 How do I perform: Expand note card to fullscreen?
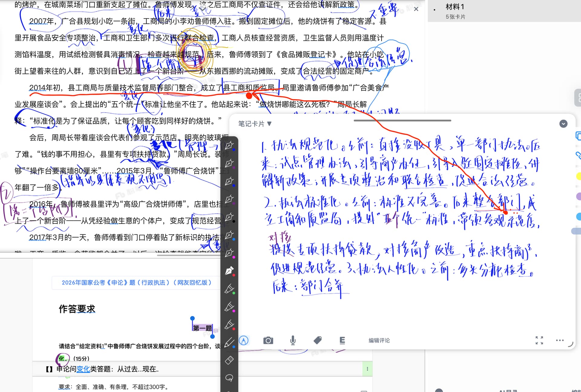point(539,340)
